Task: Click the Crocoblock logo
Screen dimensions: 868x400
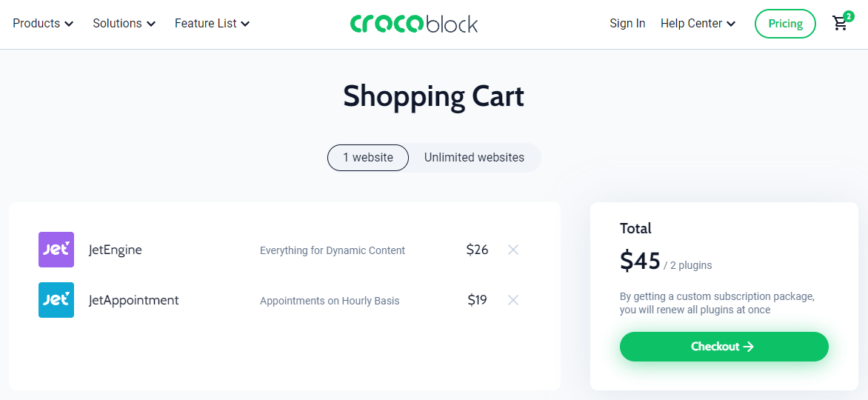Action: click(x=413, y=23)
